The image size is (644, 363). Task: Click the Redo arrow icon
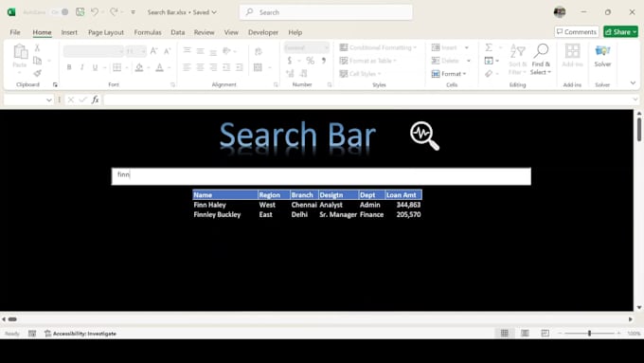click(x=114, y=12)
